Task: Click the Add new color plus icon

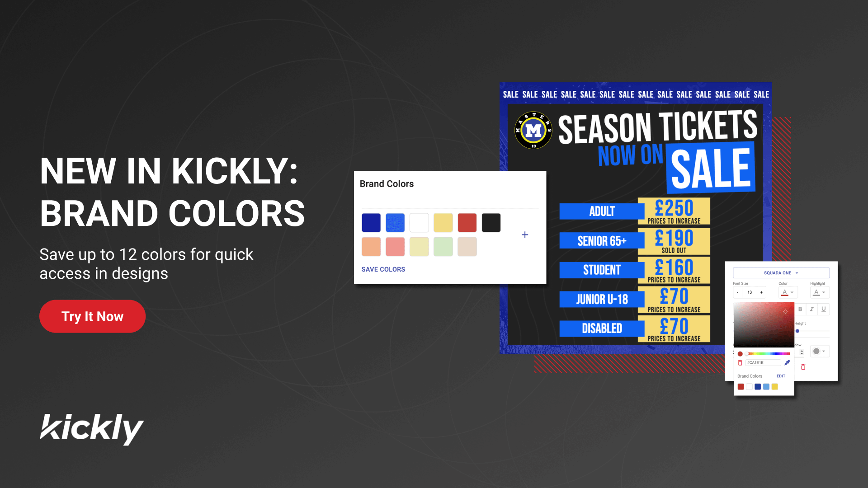Action: (x=524, y=235)
